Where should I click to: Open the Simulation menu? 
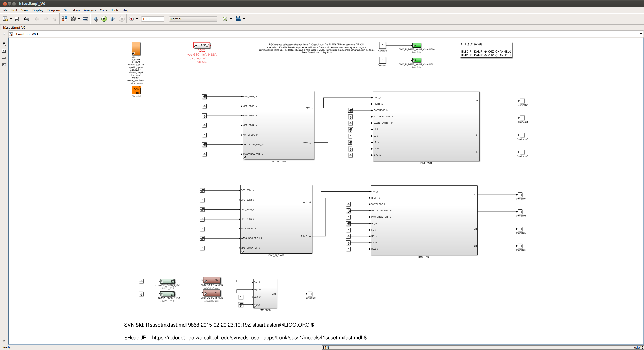coord(72,10)
